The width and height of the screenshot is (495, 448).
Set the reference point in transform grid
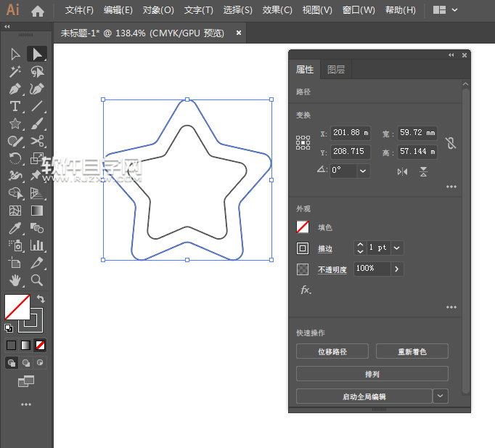tap(303, 143)
